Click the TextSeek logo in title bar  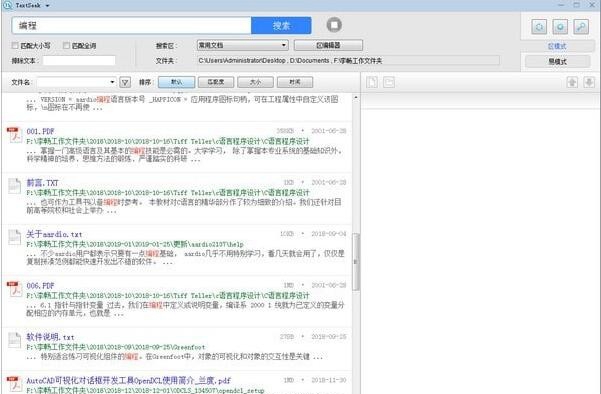[7, 5]
